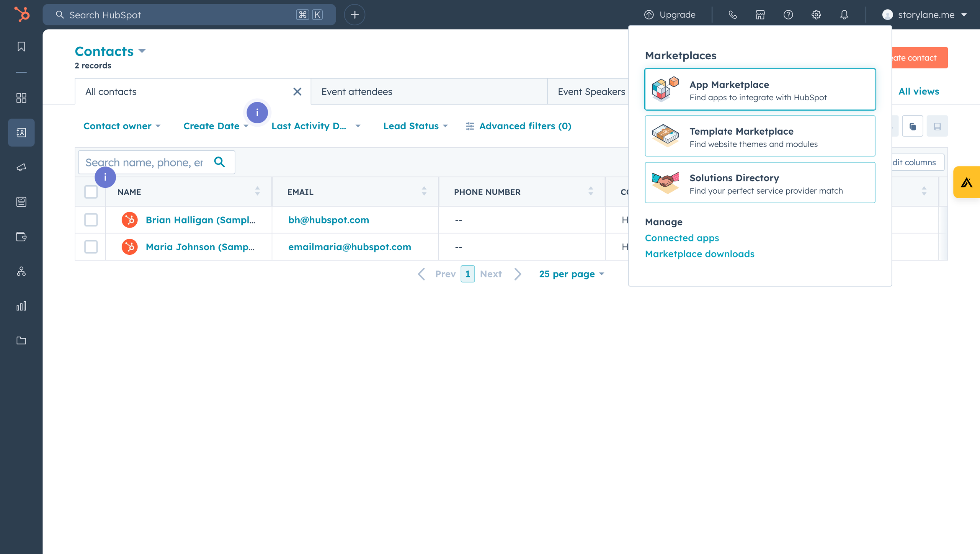Image resolution: width=980 pixels, height=554 pixels.
Task: Open the Connected apps link
Action: tap(682, 238)
